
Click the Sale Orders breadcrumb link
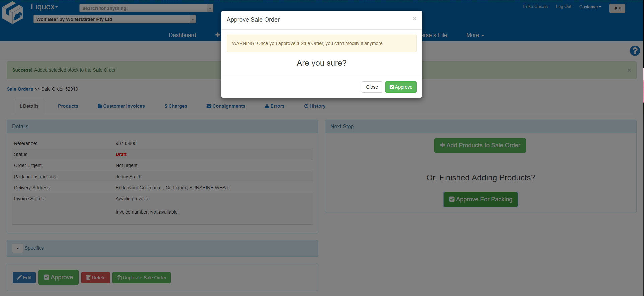(x=20, y=89)
